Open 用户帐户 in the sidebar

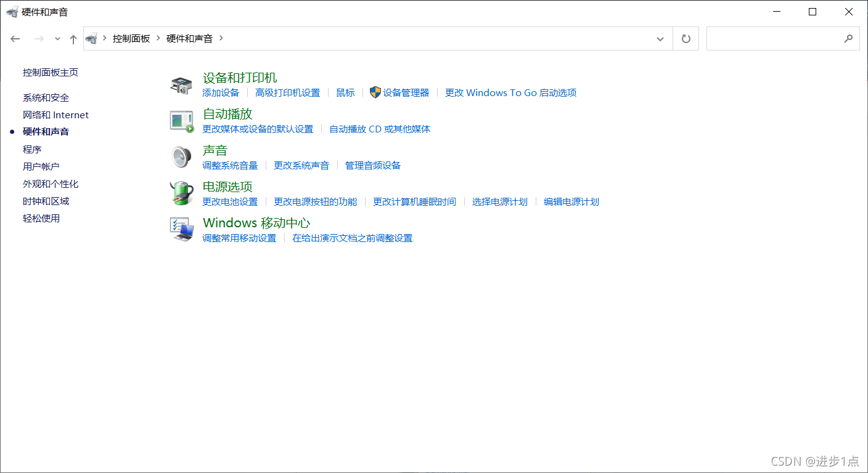coord(41,166)
